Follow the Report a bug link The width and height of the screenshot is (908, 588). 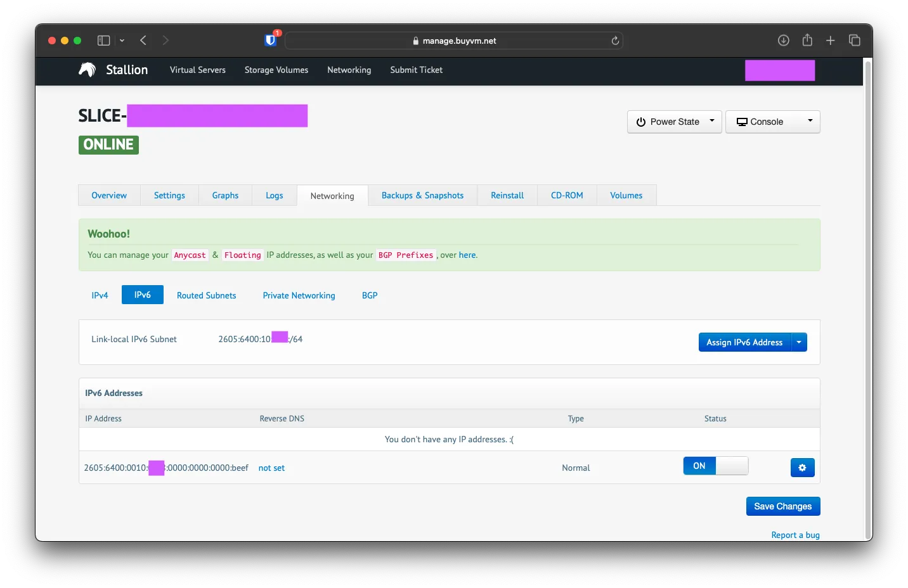coord(795,535)
